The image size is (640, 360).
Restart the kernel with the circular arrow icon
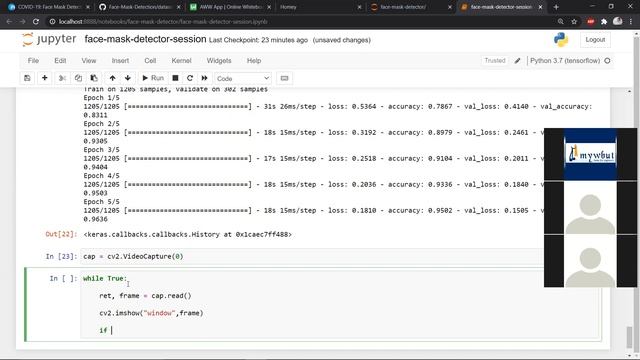pos(190,78)
